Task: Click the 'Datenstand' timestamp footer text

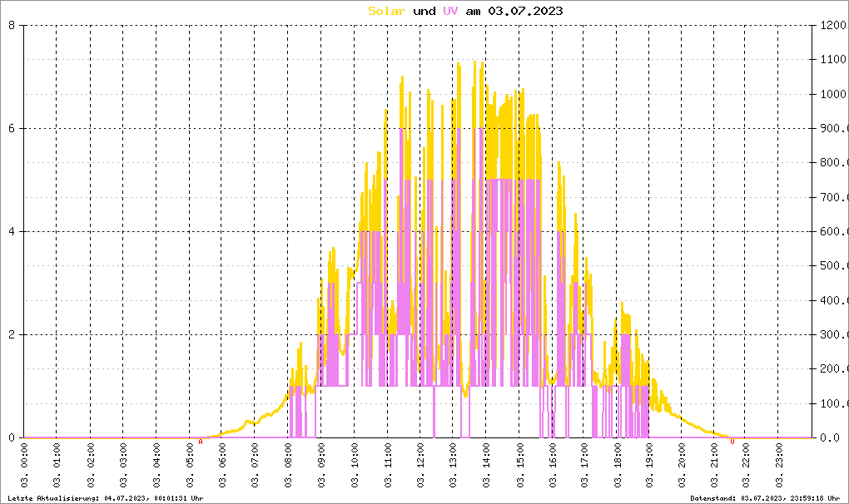Action: tap(765, 497)
